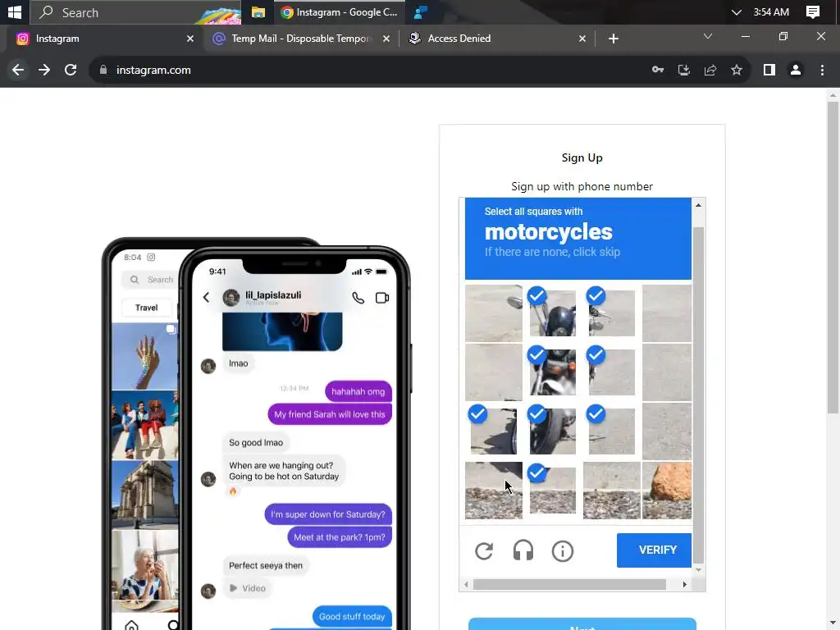Click the captcha frame scroll-left arrow

tap(466, 584)
